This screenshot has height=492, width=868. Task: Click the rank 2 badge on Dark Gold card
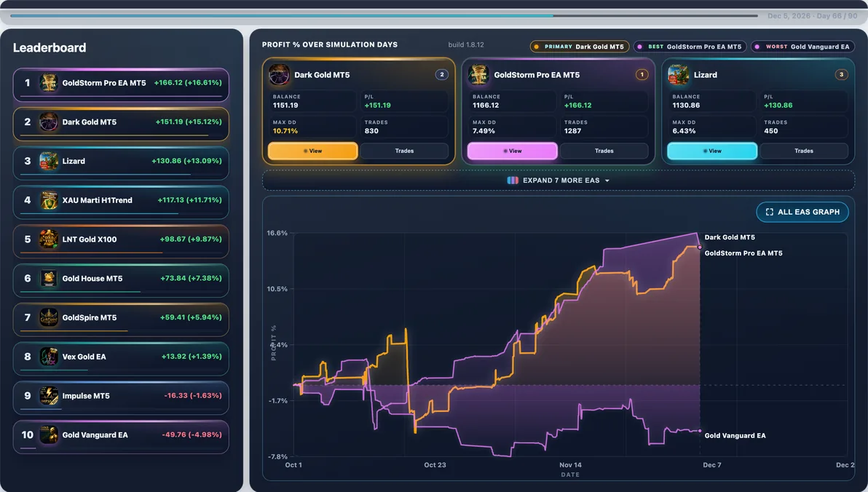[x=442, y=75]
